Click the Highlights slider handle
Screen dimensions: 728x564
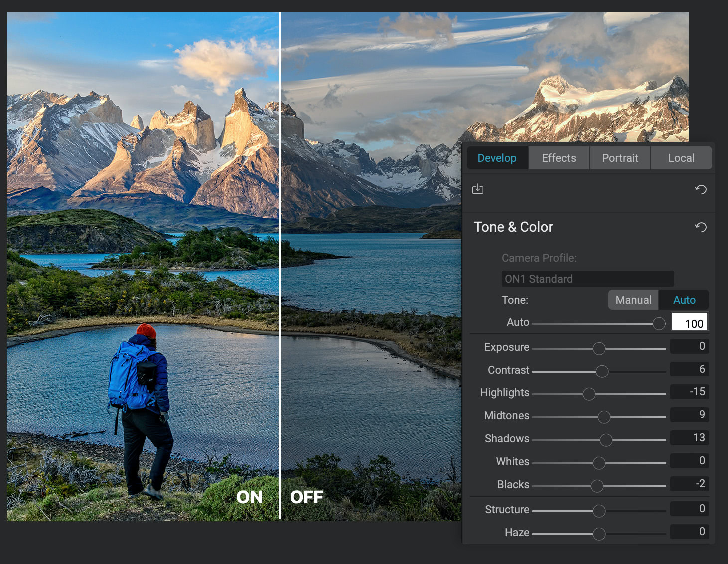(x=589, y=394)
